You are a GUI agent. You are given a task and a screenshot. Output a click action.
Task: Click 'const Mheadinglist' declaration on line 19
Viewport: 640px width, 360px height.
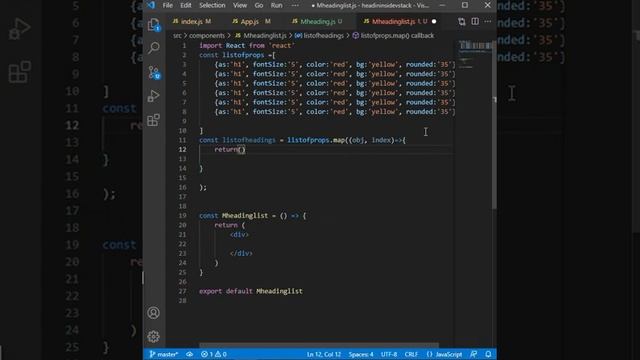[x=252, y=216]
